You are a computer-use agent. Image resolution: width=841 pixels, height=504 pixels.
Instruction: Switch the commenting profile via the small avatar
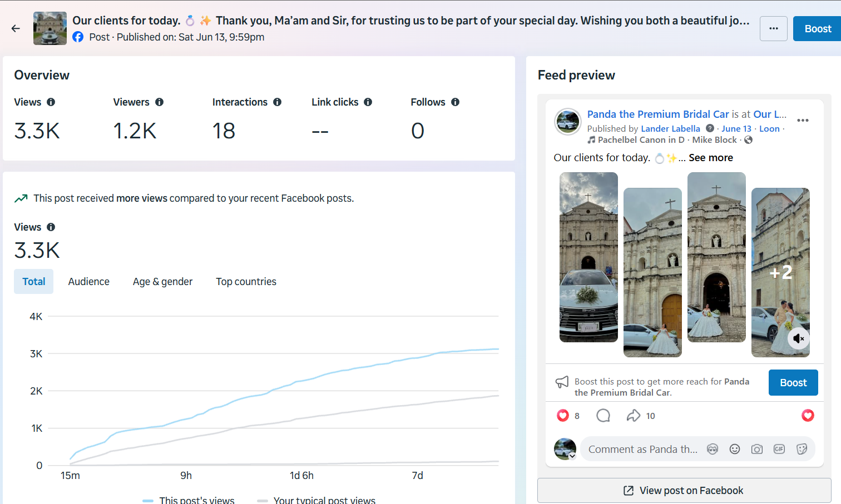(x=565, y=449)
